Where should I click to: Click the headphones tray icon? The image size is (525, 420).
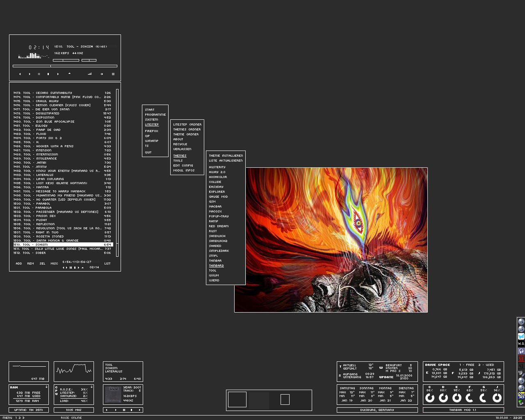click(521, 351)
